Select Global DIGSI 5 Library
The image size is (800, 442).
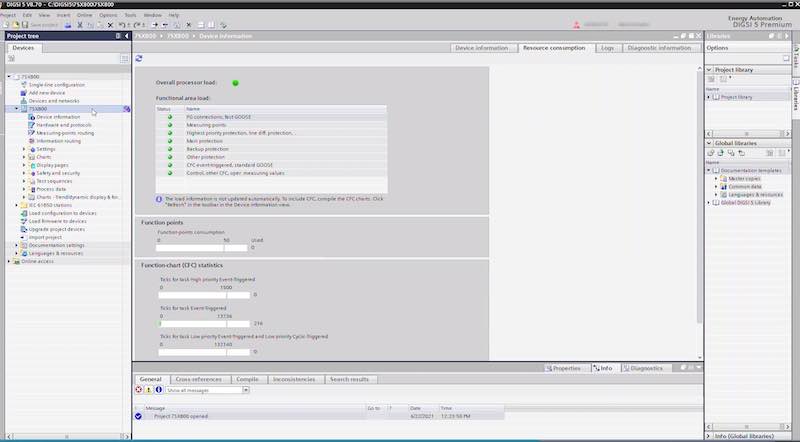pyautogui.click(x=745, y=203)
